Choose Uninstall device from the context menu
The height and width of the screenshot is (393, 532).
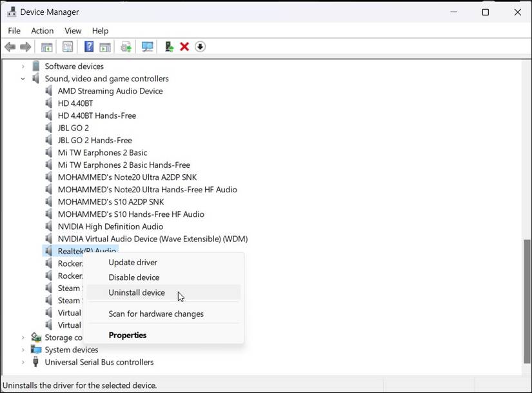pyautogui.click(x=136, y=292)
